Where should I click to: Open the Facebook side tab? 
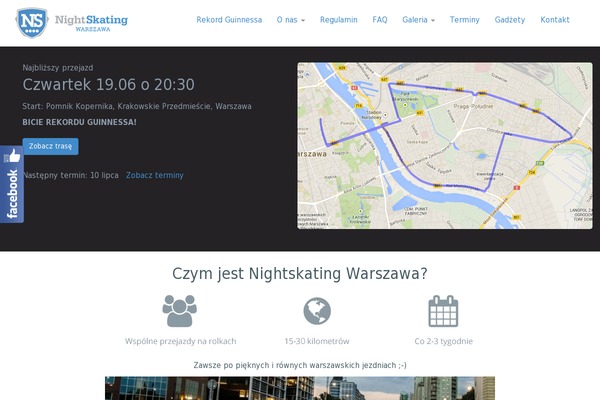(x=12, y=184)
